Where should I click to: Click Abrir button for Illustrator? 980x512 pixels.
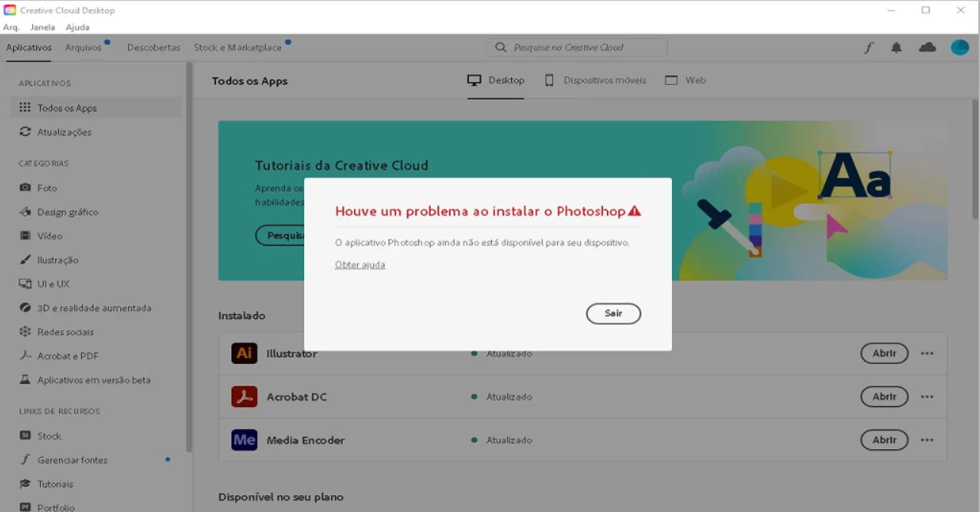coord(884,353)
